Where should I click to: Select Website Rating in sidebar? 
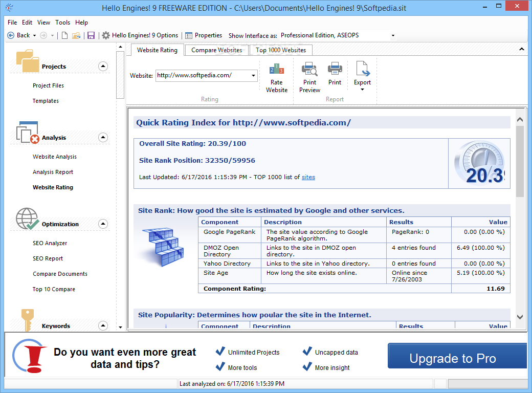click(x=53, y=187)
